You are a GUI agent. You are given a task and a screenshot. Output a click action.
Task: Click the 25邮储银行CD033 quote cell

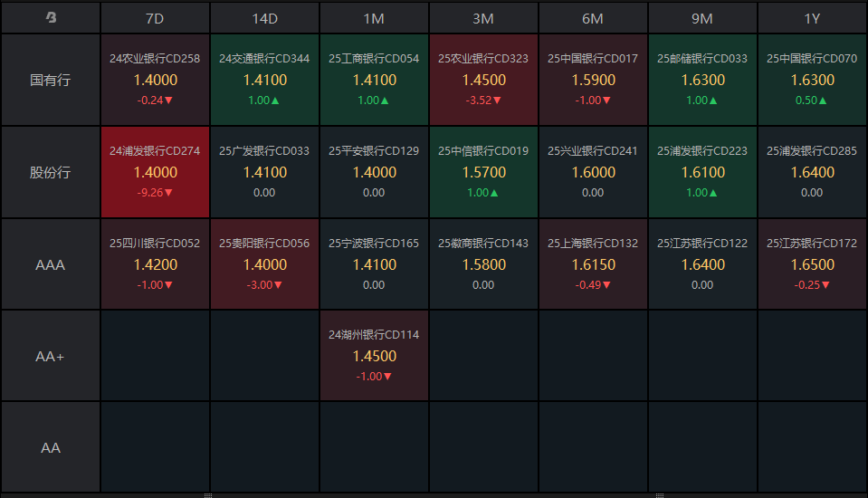[x=702, y=80]
